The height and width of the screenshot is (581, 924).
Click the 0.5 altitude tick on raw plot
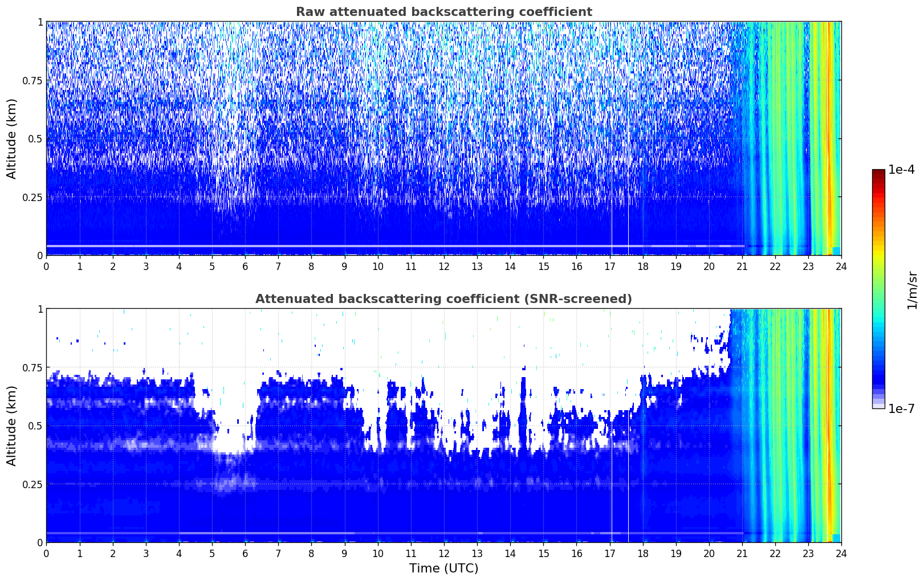point(36,139)
